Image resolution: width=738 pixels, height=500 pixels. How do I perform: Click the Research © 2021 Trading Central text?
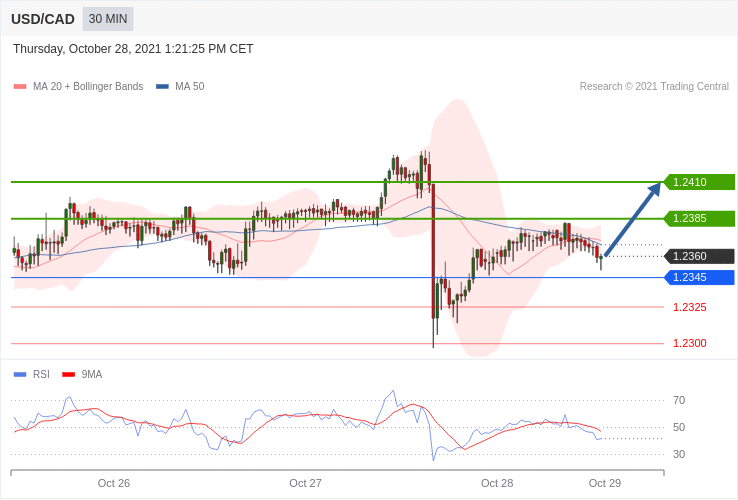(654, 87)
